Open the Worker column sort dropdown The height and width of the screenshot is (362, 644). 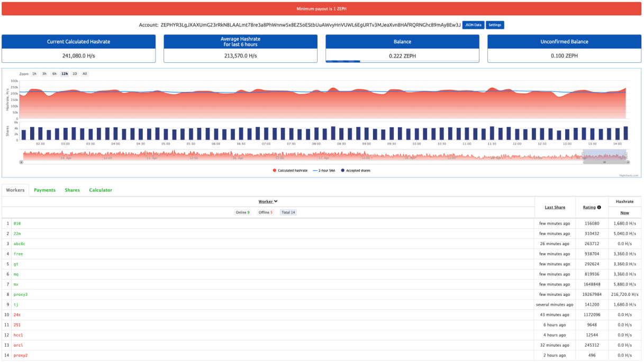point(268,201)
